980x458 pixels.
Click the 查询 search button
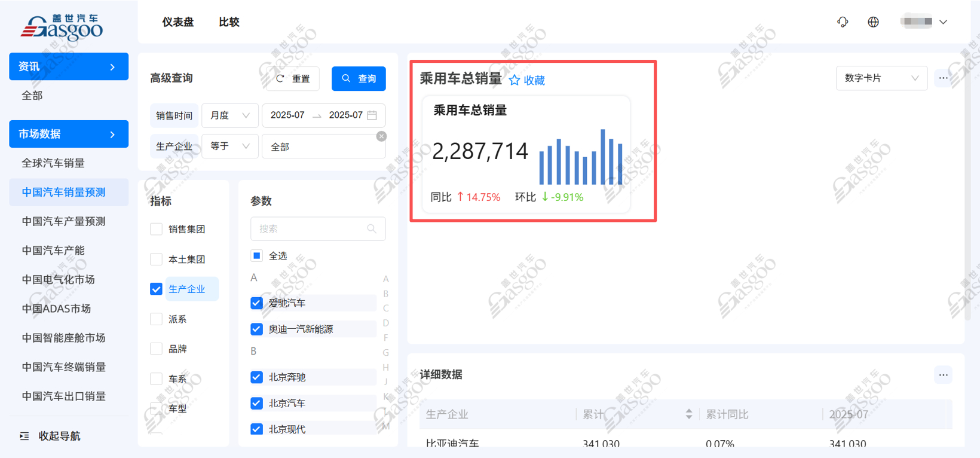tap(359, 79)
